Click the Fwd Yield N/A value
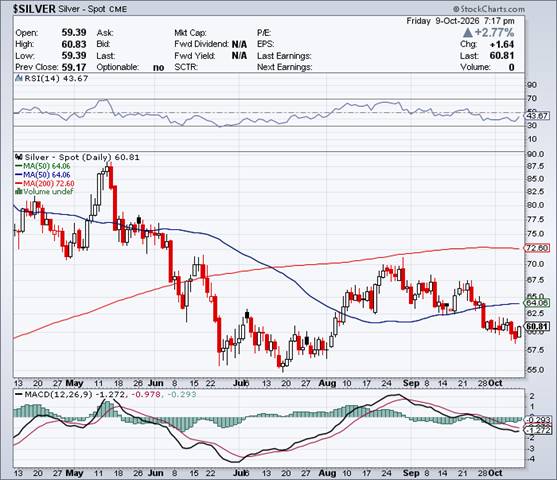The image size is (557, 480). (x=239, y=56)
